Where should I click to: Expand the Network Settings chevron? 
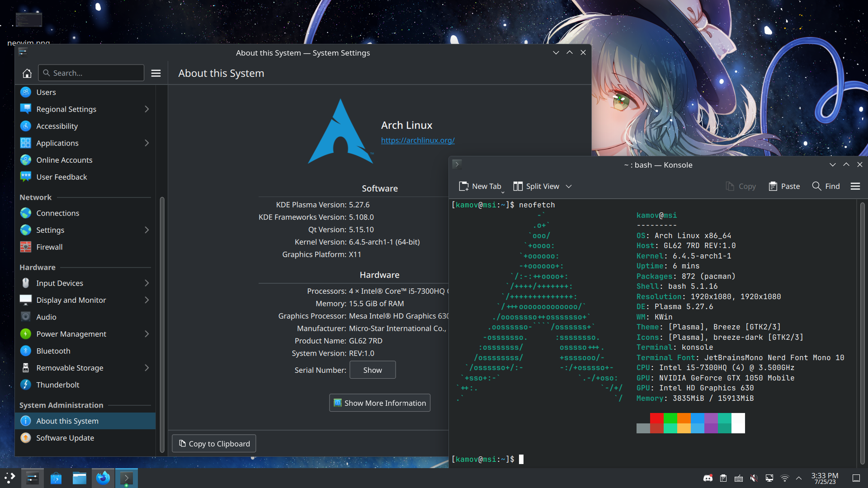[146, 230]
